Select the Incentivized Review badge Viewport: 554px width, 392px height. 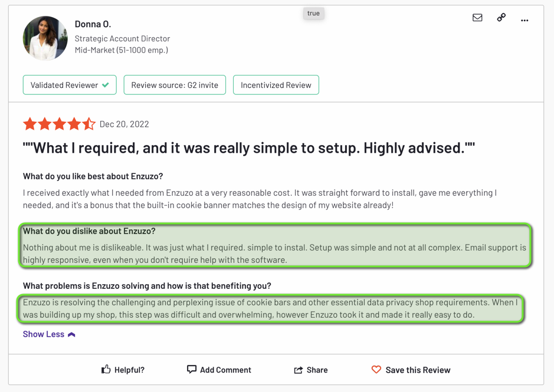[276, 85]
